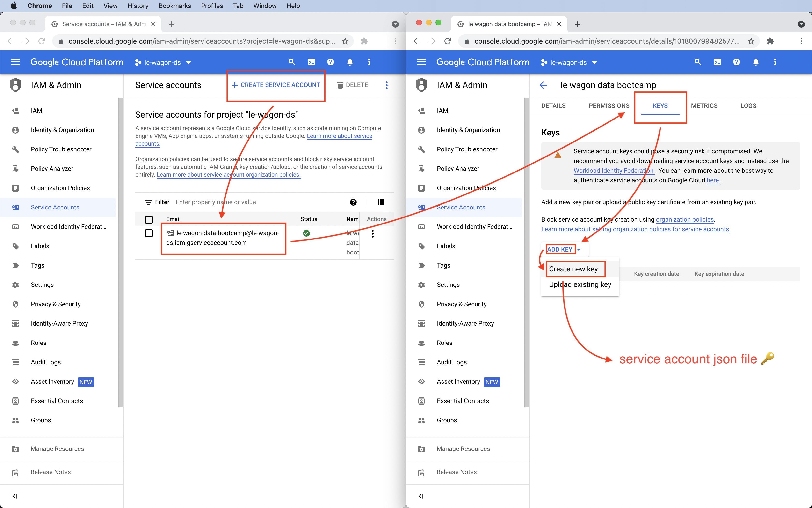The image size is (812, 508).
Task: Open tab search dropdown in left Chrome window
Action: click(395, 24)
